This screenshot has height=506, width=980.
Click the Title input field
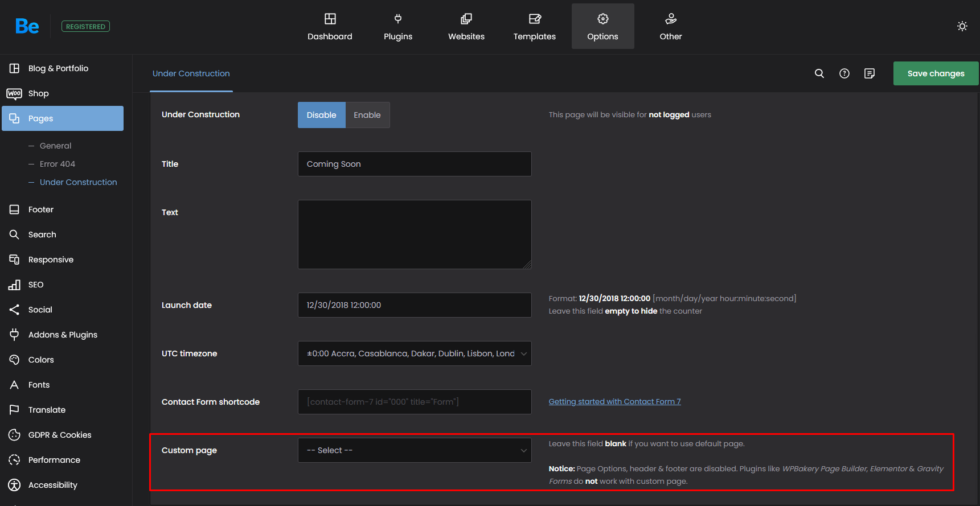pos(415,164)
